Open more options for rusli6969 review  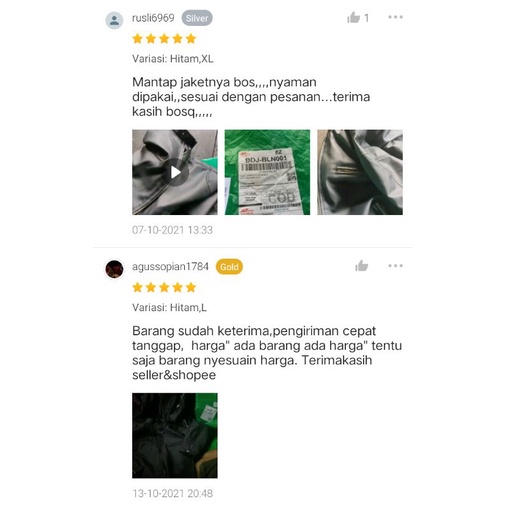point(395,17)
